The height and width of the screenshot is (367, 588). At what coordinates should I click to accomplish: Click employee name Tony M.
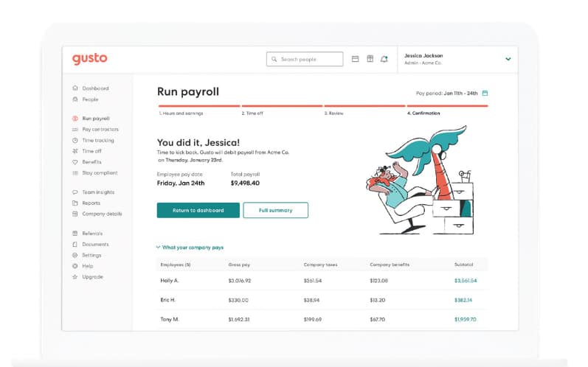(170, 319)
